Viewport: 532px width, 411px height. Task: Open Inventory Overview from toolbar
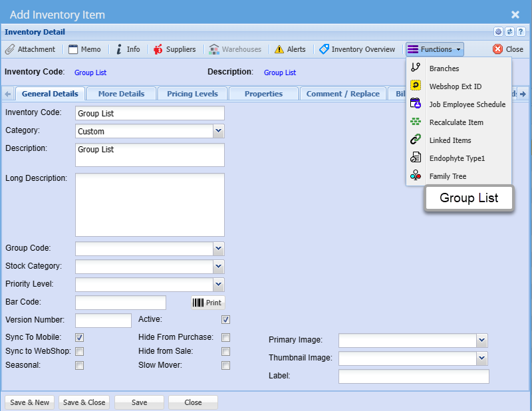tap(357, 49)
